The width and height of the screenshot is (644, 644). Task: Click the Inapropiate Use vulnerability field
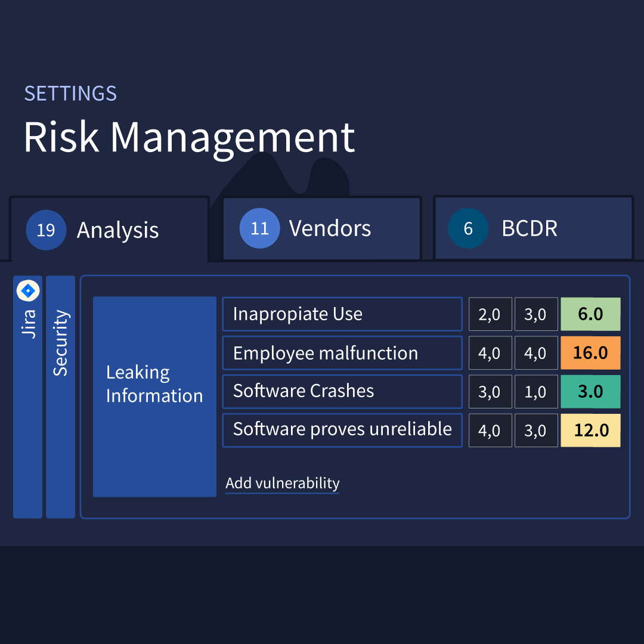(x=342, y=314)
